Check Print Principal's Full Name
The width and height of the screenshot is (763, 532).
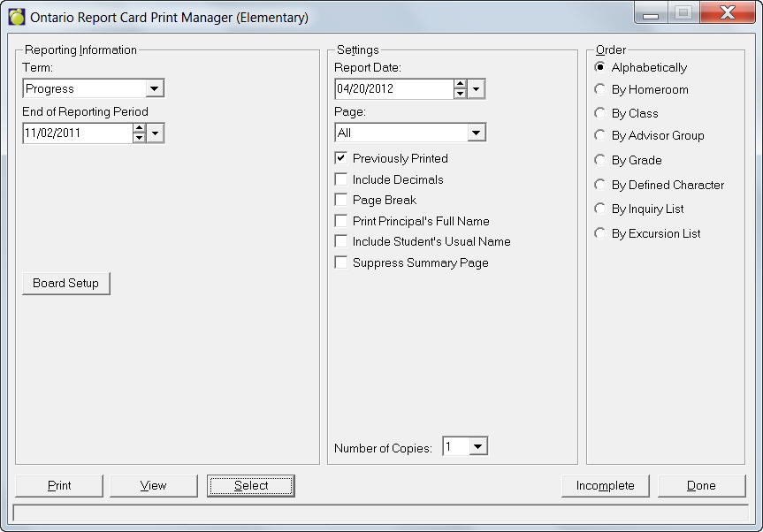[x=341, y=221]
